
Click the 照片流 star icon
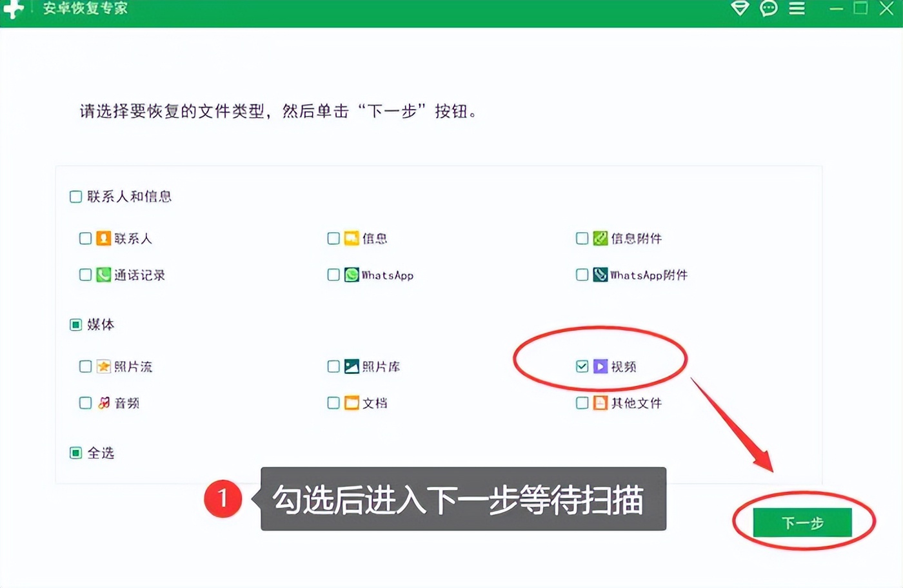pyautogui.click(x=104, y=367)
